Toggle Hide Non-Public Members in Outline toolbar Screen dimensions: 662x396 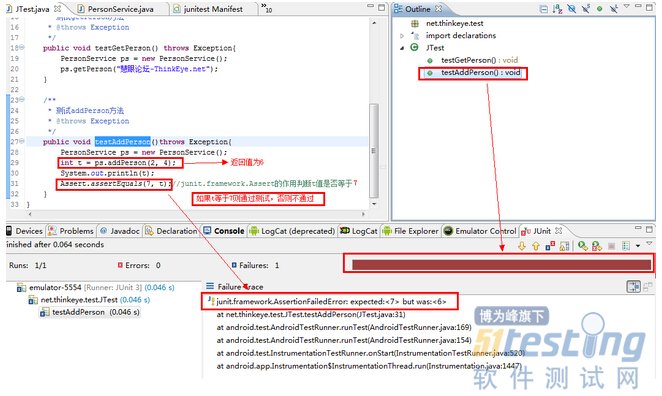point(600,9)
